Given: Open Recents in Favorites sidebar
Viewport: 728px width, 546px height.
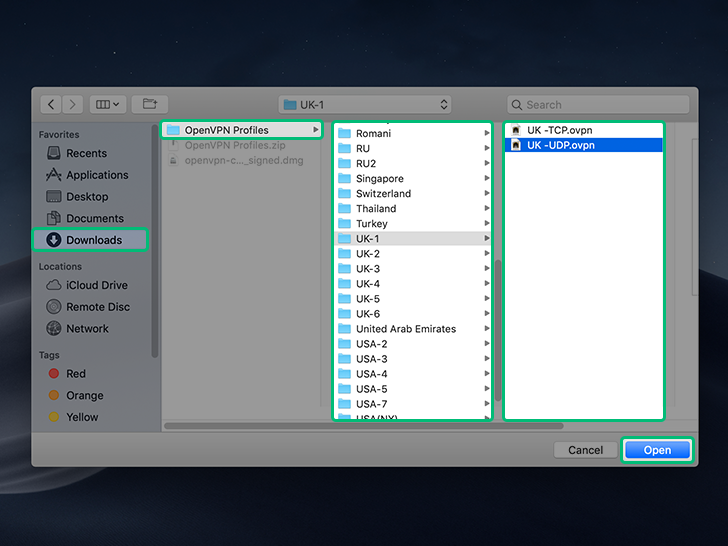Looking at the screenshot, I should (x=86, y=153).
